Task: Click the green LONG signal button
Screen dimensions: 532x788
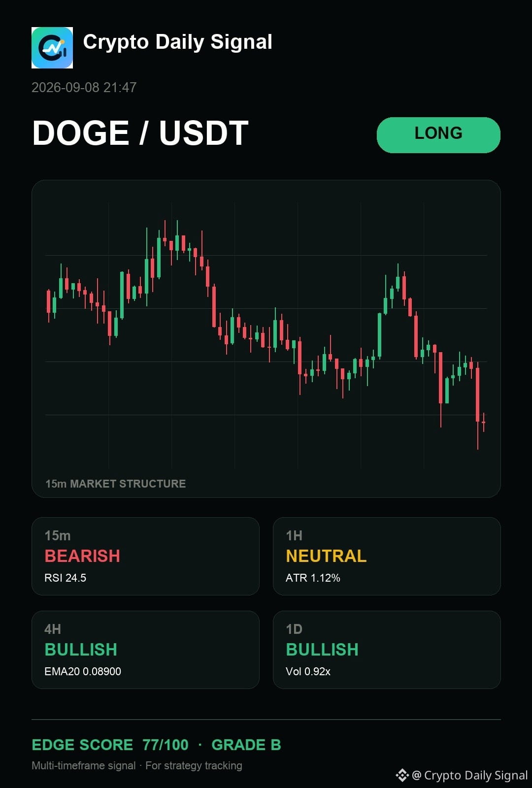Action: tap(438, 135)
